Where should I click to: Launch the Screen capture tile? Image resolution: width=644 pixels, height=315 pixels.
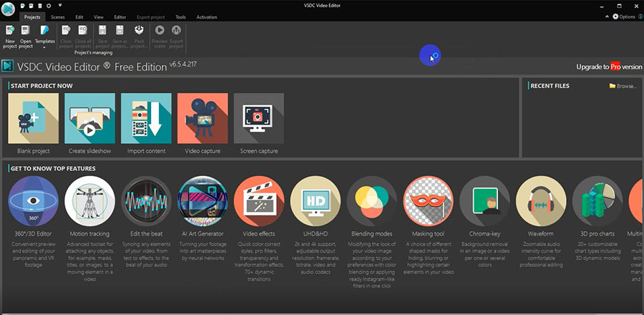259,118
